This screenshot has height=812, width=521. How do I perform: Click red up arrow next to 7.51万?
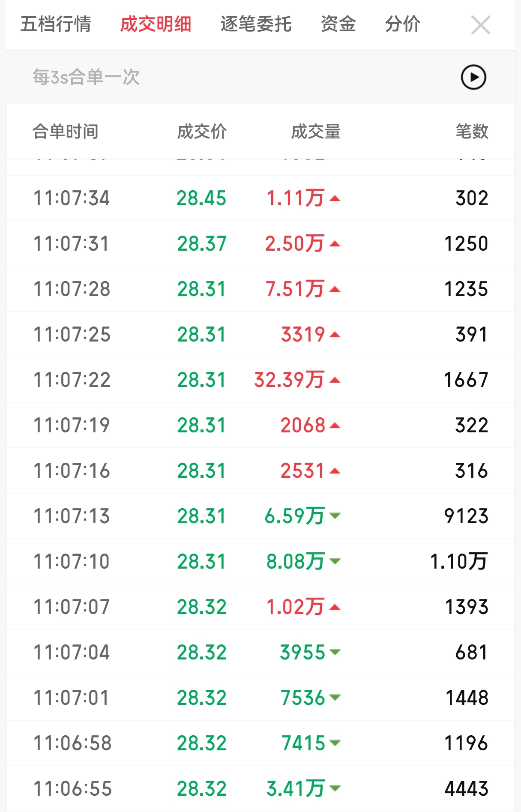(x=335, y=289)
